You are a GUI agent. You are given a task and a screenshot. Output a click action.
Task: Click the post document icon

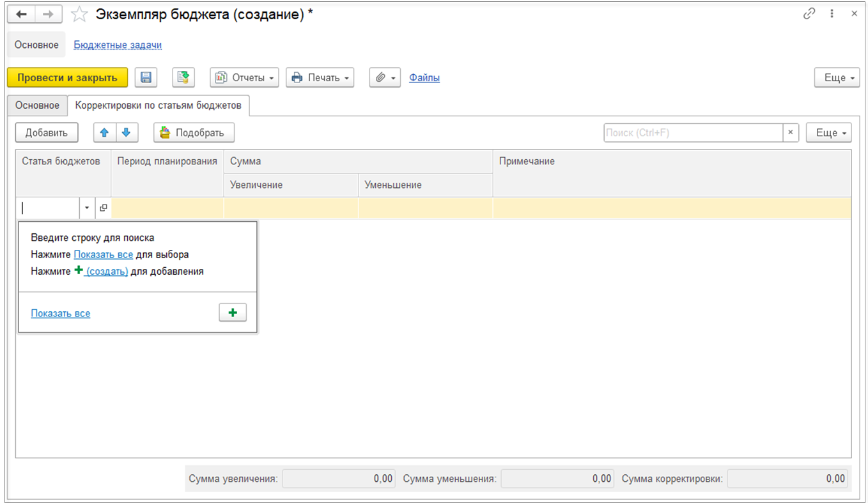coord(183,77)
